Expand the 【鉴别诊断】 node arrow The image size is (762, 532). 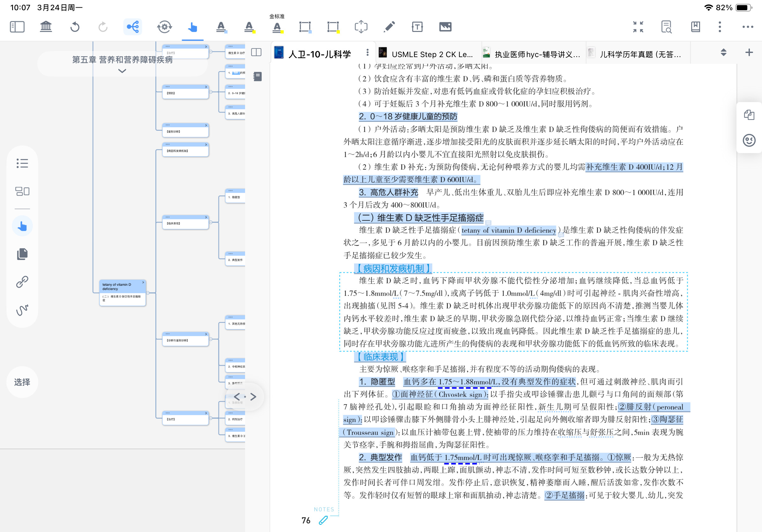206,125
